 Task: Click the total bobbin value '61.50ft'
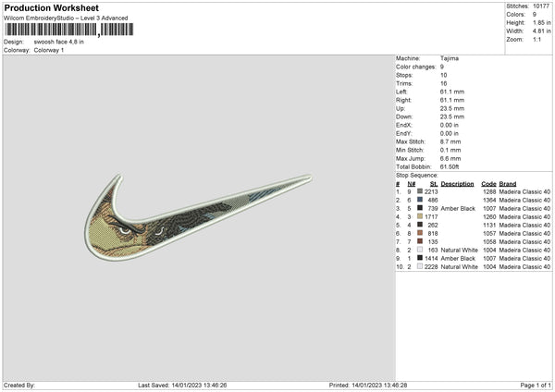tap(450, 166)
